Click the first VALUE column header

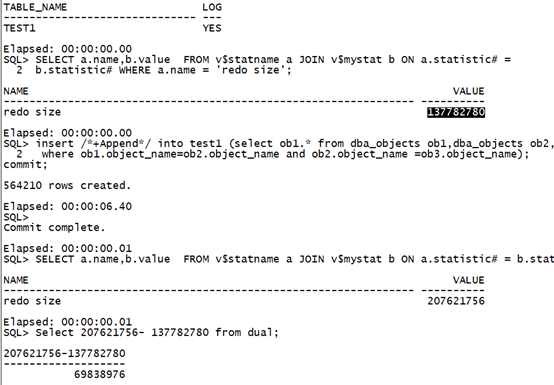[x=468, y=91]
